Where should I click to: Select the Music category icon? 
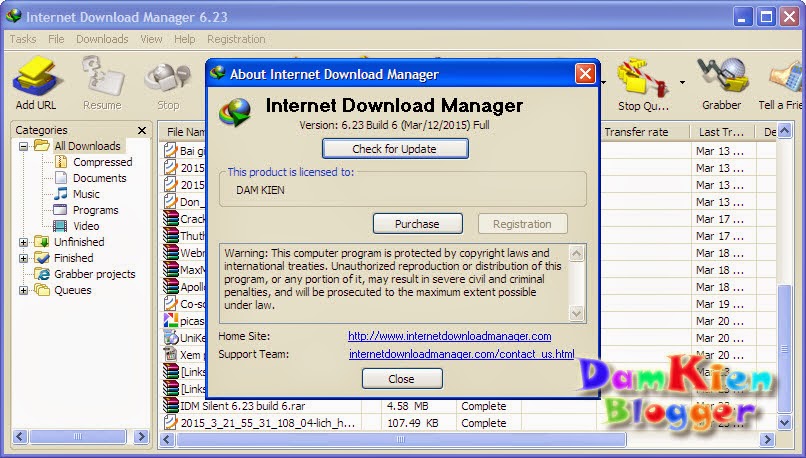[61, 194]
